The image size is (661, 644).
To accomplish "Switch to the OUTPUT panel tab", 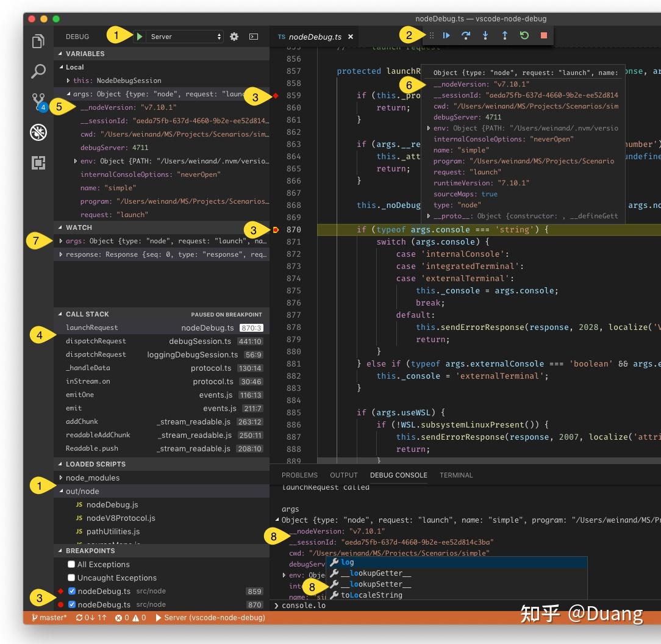I will (x=343, y=475).
